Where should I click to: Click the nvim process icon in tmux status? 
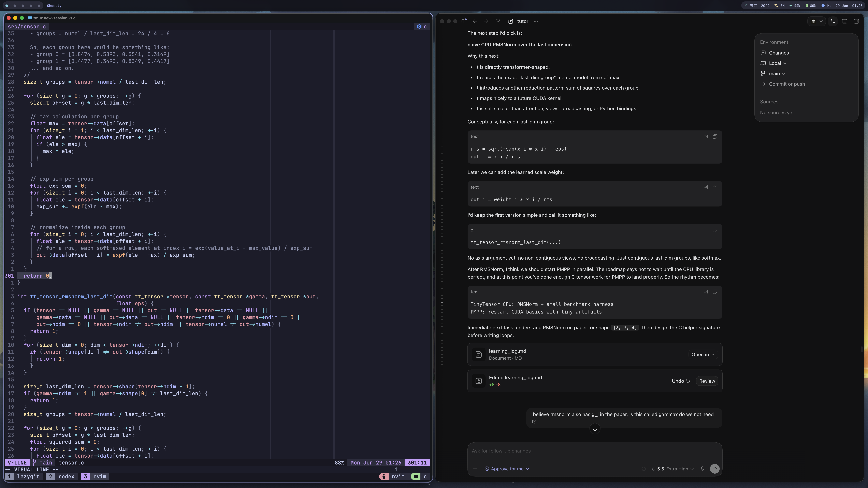click(x=384, y=477)
